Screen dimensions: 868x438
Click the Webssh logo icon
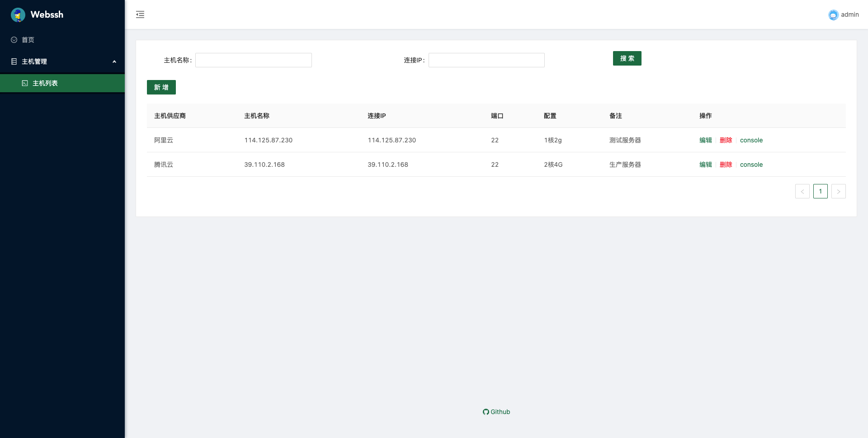pos(18,14)
